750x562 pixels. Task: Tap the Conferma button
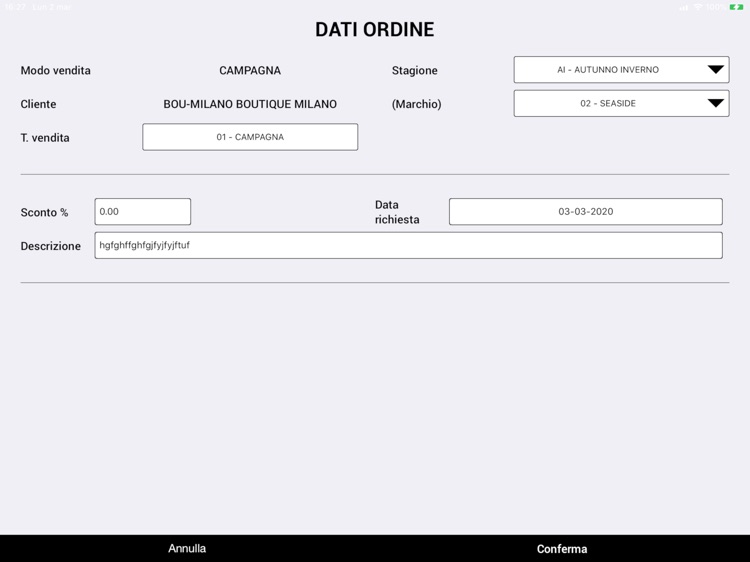(x=562, y=549)
